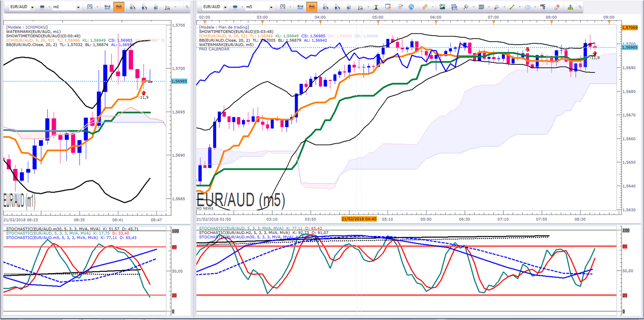Click the greyed eye refresh icon
The image size is (644, 320).
coord(400,7)
